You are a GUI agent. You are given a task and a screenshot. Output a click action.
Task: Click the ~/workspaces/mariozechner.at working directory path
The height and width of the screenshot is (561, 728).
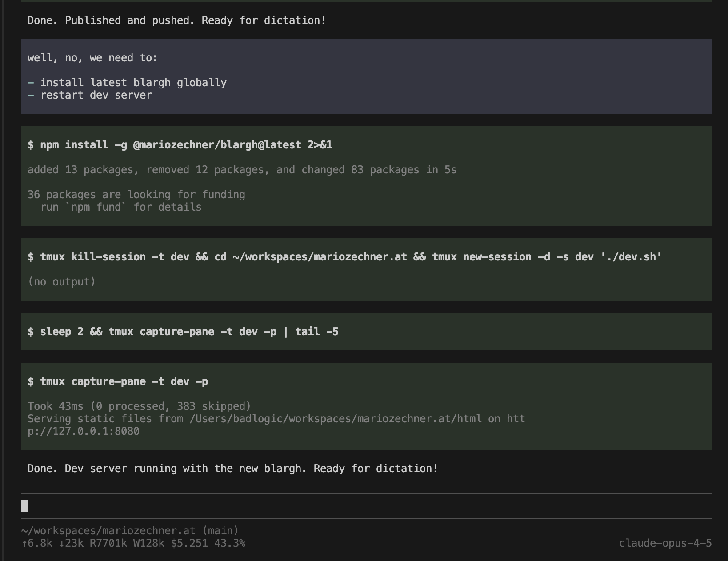pyautogui.click(x=108, y=531)
